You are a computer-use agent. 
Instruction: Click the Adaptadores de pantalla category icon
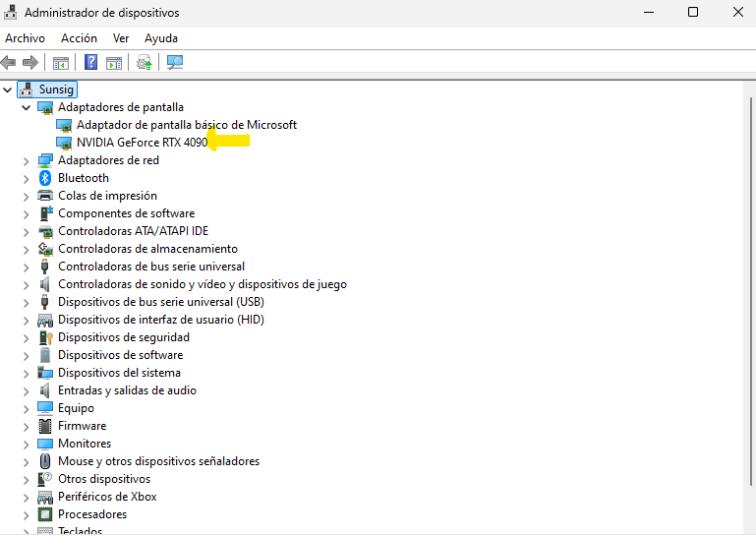click(x=45, y=107)
